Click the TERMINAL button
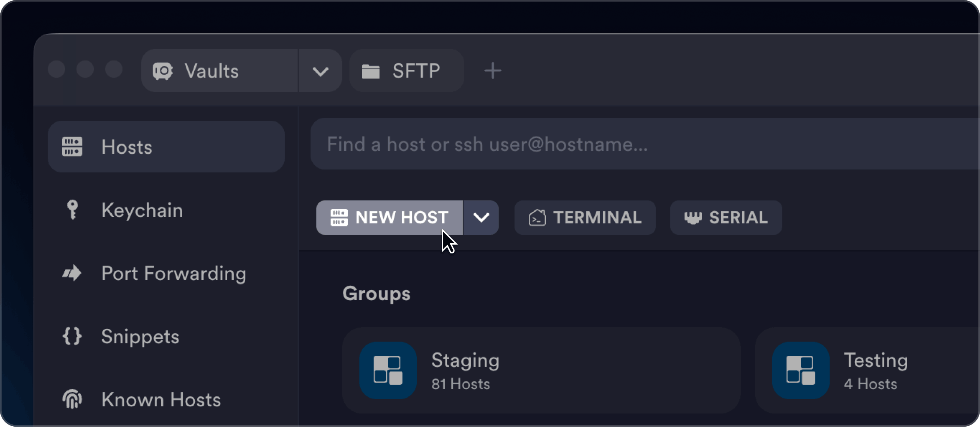The image size is (980, 427). (585, 217)
